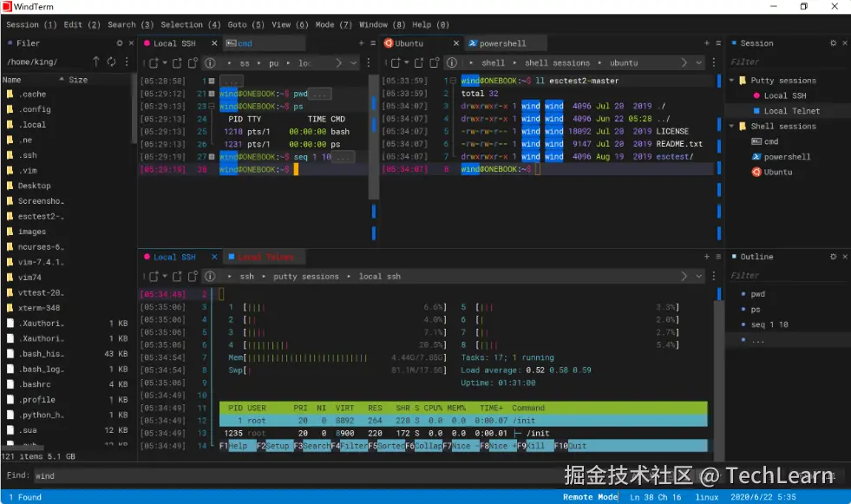Sort Filer list by the Name column
The width and height of the screenshot is (851, 504).
pyautogui.click(x=11, y=80)
